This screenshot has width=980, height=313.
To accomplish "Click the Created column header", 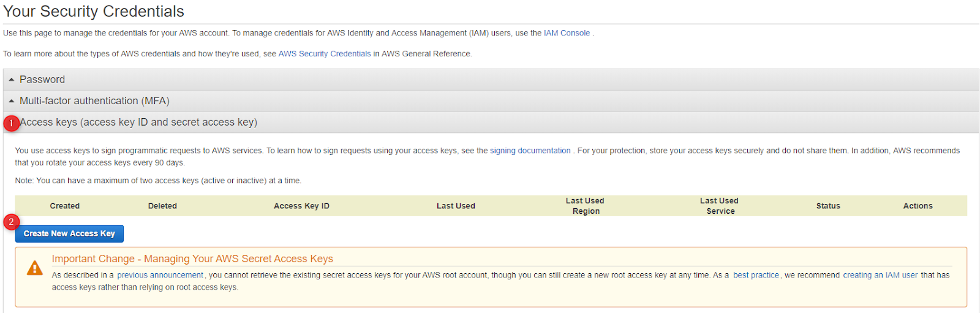I will point(65,206).
